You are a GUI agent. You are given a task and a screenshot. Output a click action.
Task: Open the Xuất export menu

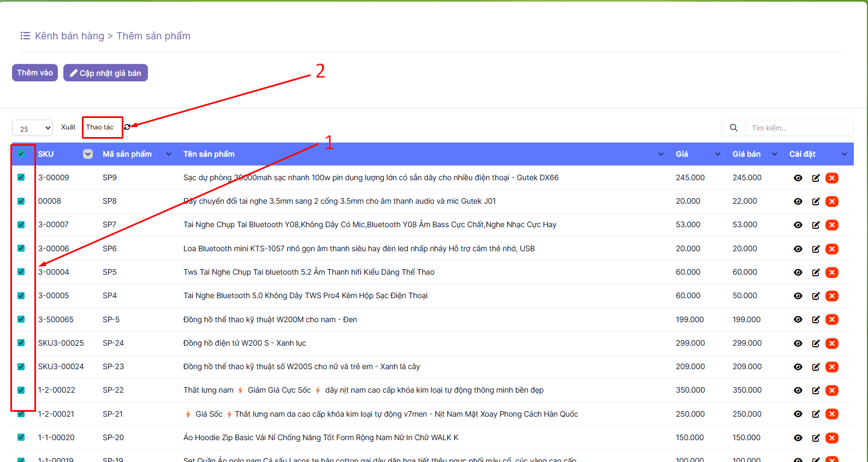(68, 127)
